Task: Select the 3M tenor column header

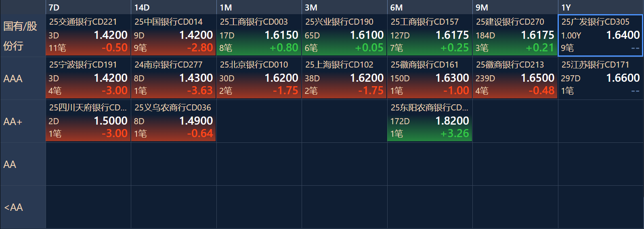Action: [x=344, y=7]
